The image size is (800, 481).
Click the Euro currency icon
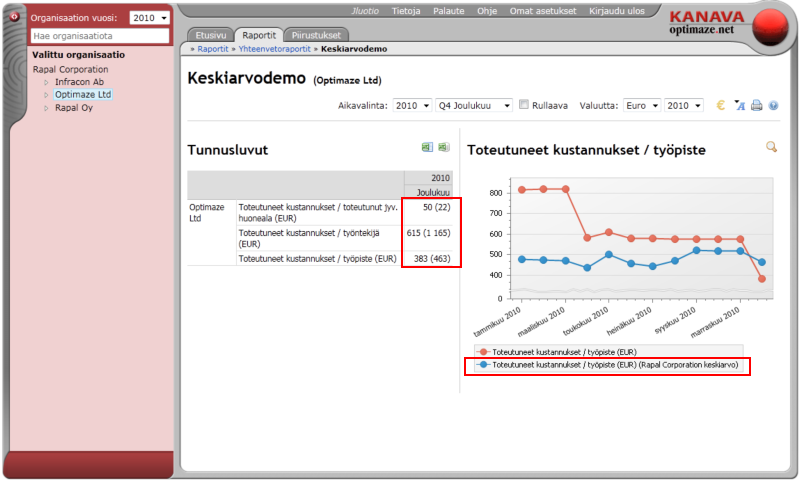721,105
